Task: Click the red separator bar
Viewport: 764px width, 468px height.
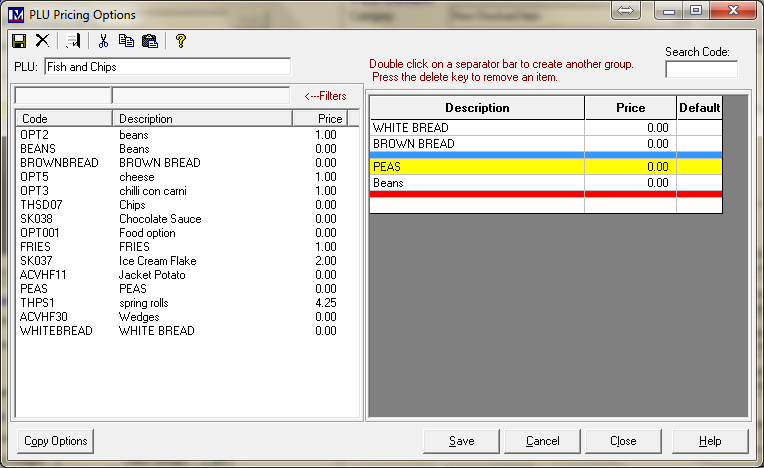Action: pos(546,194)
